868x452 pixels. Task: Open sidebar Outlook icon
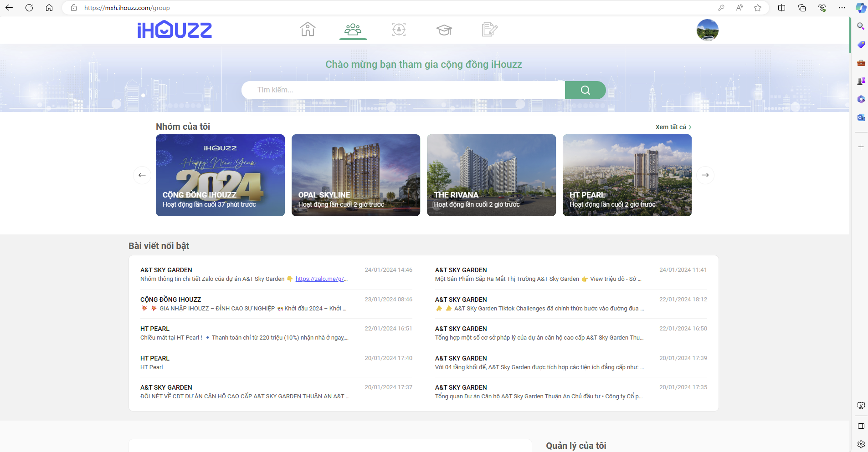tap(861, 117)
